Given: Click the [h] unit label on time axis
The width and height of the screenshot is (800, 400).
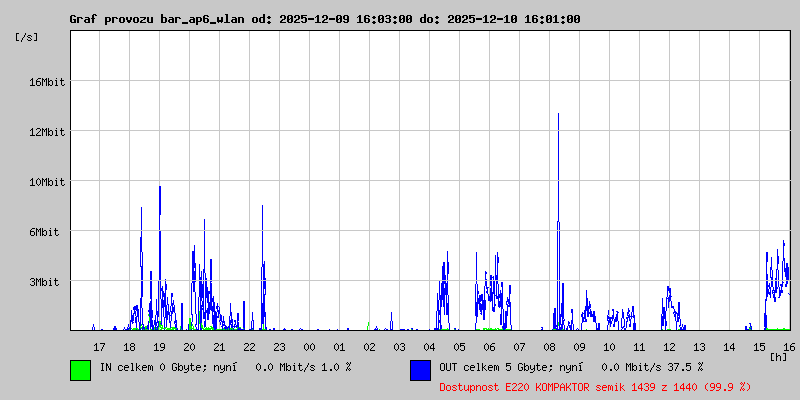Looking at the screenshot, I should click(779, 356).
